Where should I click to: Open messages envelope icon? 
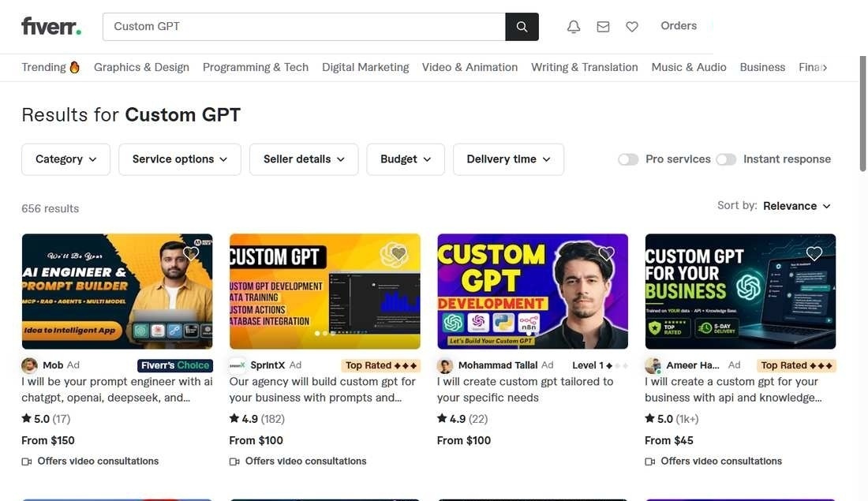click(603, 27)
